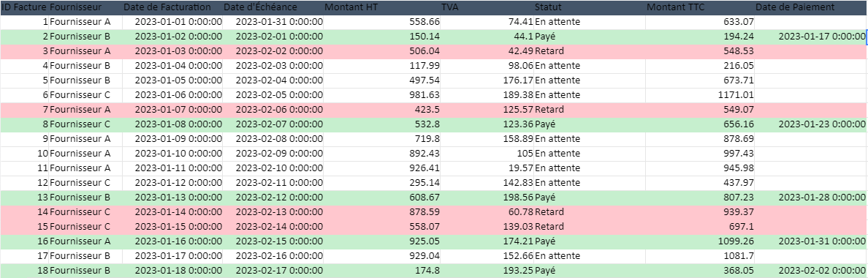The image size is (868, 278).
Task: Click payment date 2023-01-17 0:00:00
Action: click(811, 37)
